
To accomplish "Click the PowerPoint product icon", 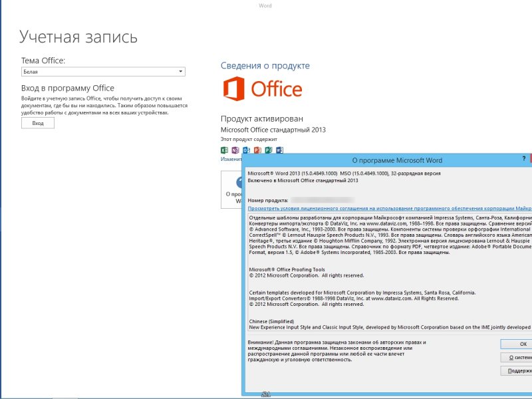I will point(257,150).
